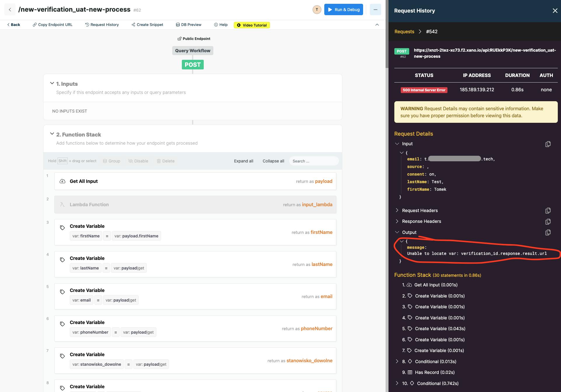Copy the Response Headers to clipboard
The image size is (561, 392).
coord(548,222)
